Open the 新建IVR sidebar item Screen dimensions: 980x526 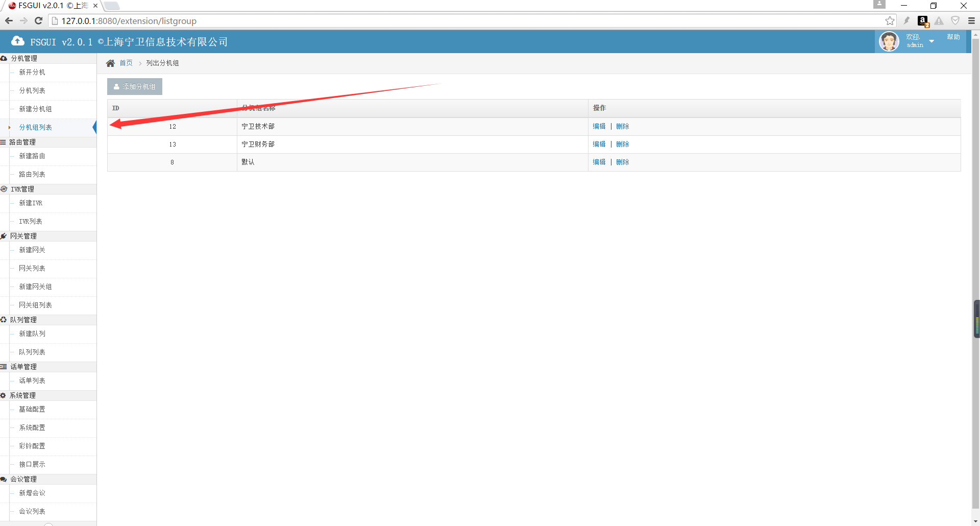click(31, 203)
